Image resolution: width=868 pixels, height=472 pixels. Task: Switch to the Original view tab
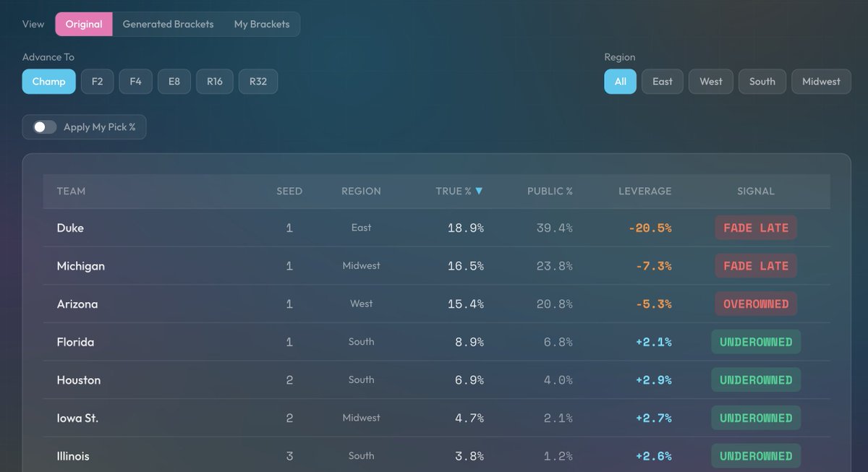pyautogui.click(x=84, y=24)
